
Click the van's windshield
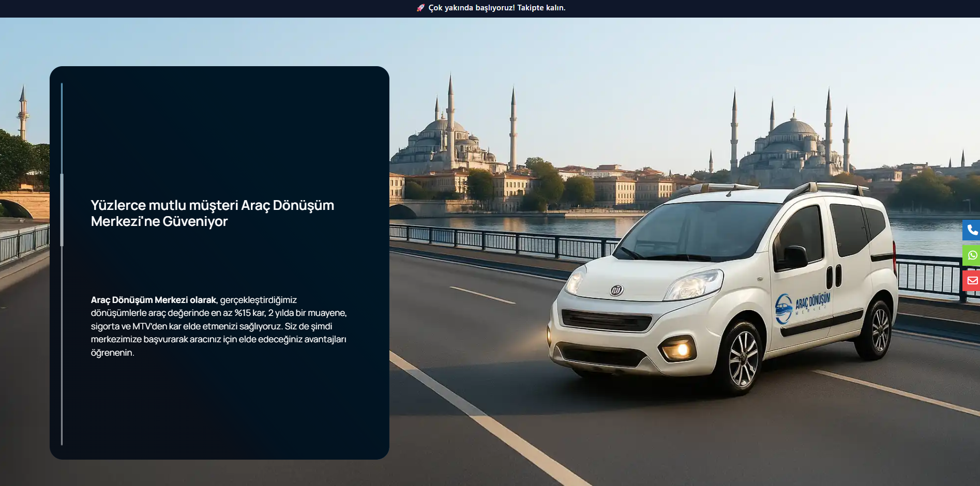pos(693,230)
